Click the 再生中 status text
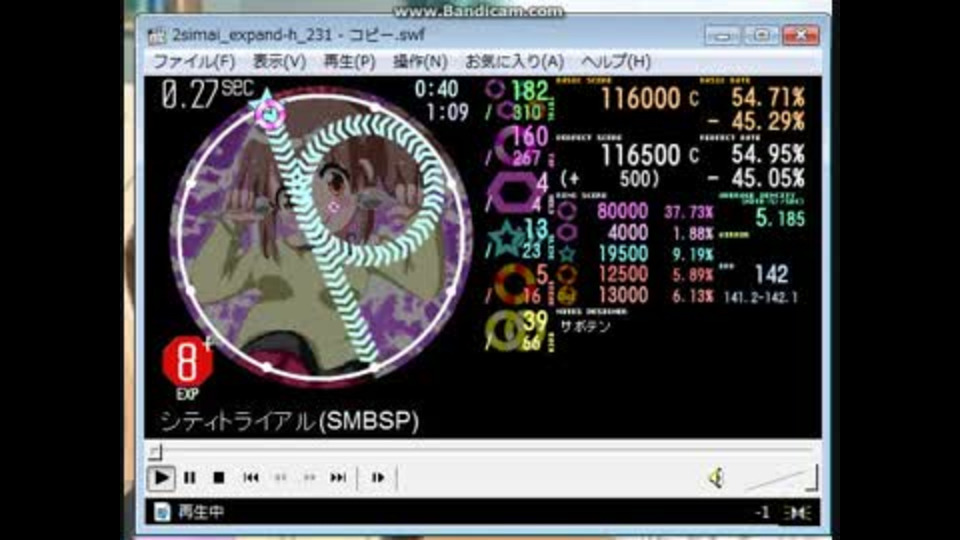This screenshot has width=960, height=540. point(201,512)
